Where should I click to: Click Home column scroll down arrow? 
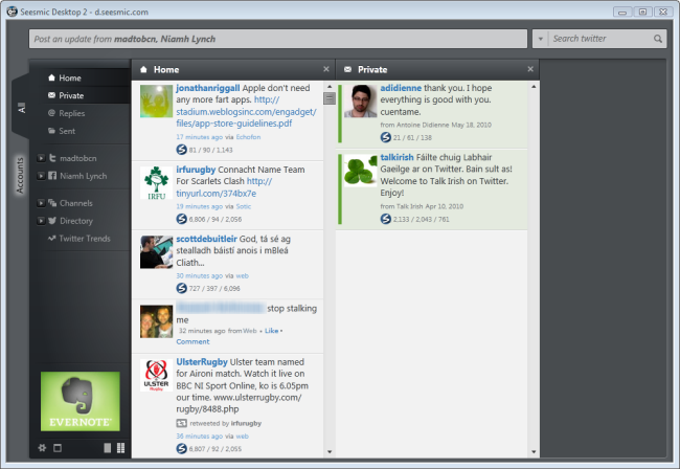click(x=329, y=452)
